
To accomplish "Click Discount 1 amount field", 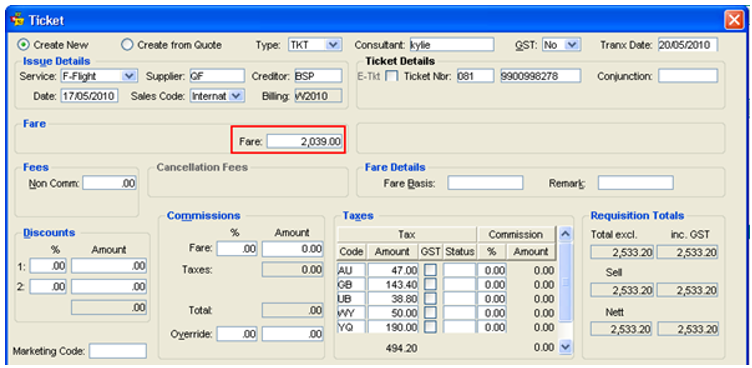I will [109, 266].
